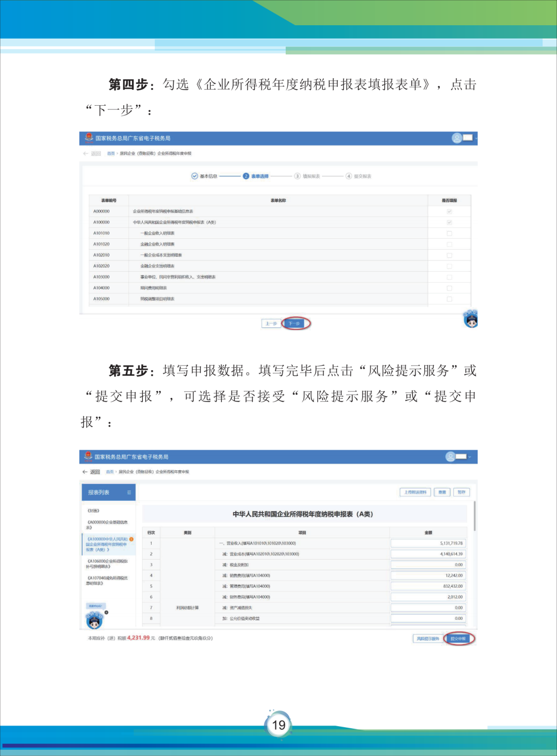Open the account dropdown in the second screenshot header
Image resolution: width=557 pixels, height=756 pixels.
coord(470,457)
